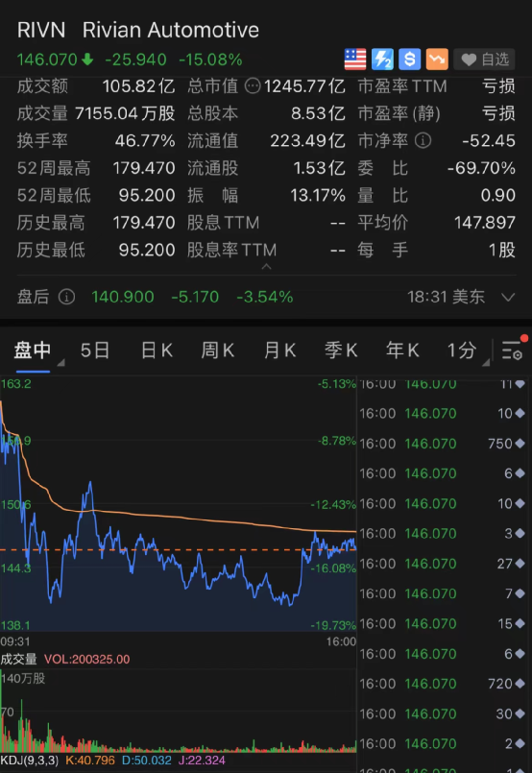Tap the change percentage -15.08%

tap(210, 60)
